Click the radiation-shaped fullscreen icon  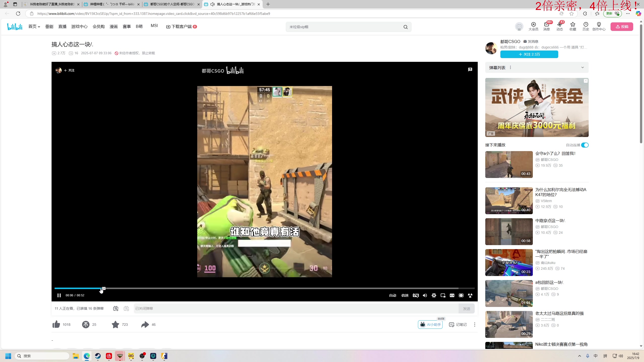click(x=470, y=295)
